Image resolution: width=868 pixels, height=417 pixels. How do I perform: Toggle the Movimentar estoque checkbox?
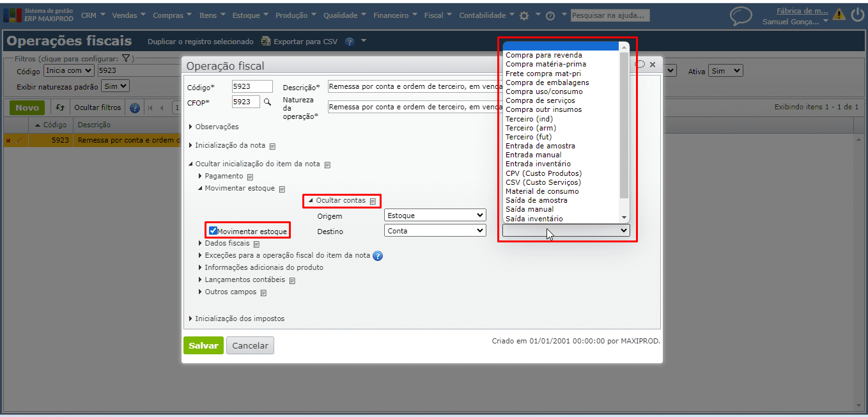[213, 231]
